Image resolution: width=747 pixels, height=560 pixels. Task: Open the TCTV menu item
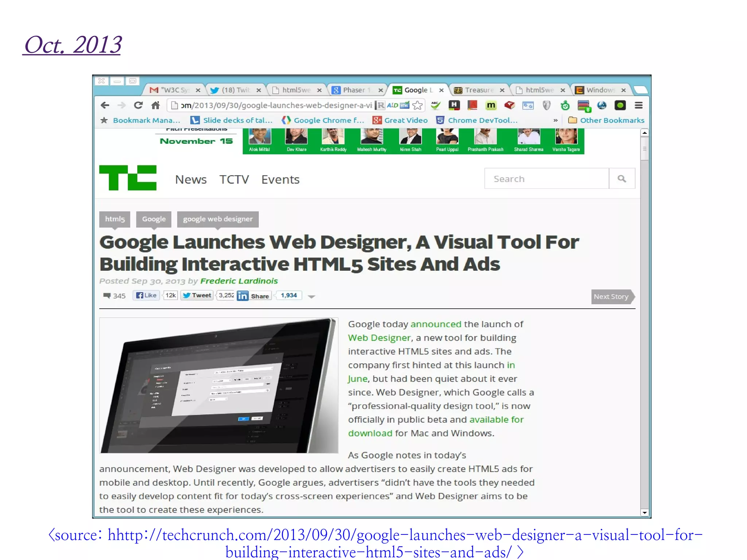(x=234, y=179)
